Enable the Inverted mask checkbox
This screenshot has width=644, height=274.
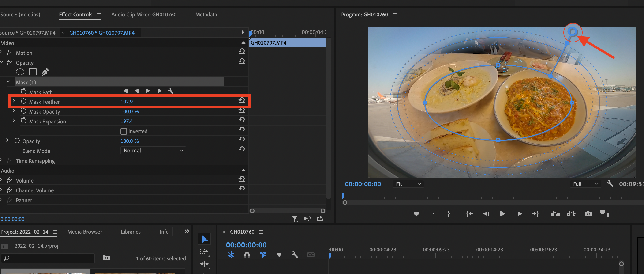click(124, 131)
